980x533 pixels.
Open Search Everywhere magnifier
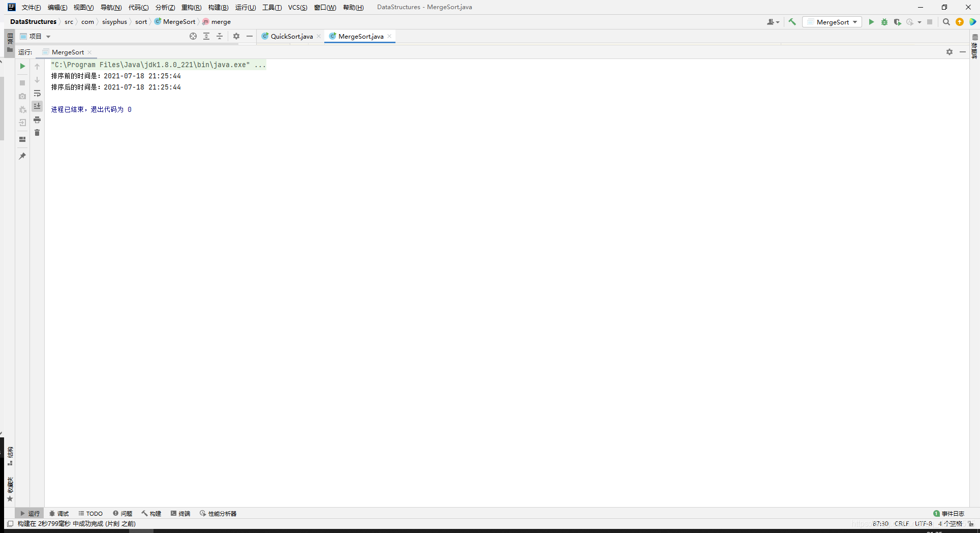(x=946, y=22)
